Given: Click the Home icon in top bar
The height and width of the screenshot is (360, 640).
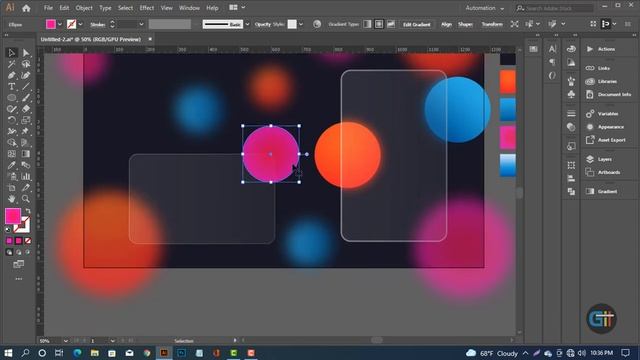Looking at the screenshot, I should coord(26,8).
